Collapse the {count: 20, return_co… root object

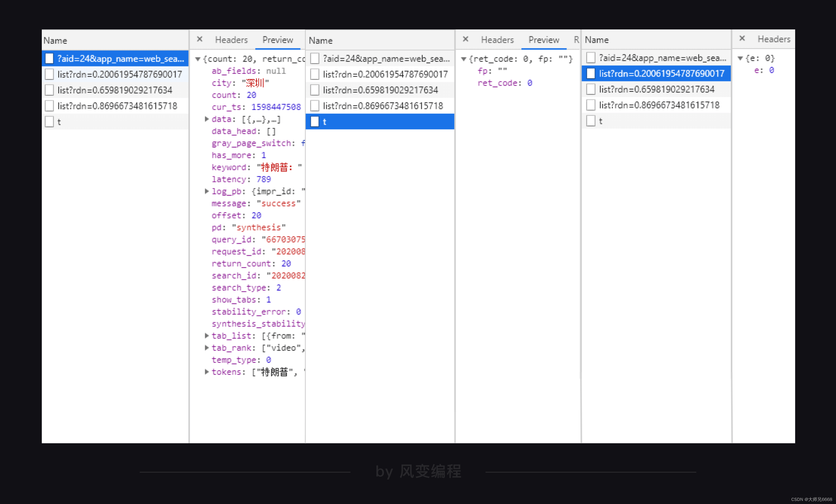click(197, 59)
